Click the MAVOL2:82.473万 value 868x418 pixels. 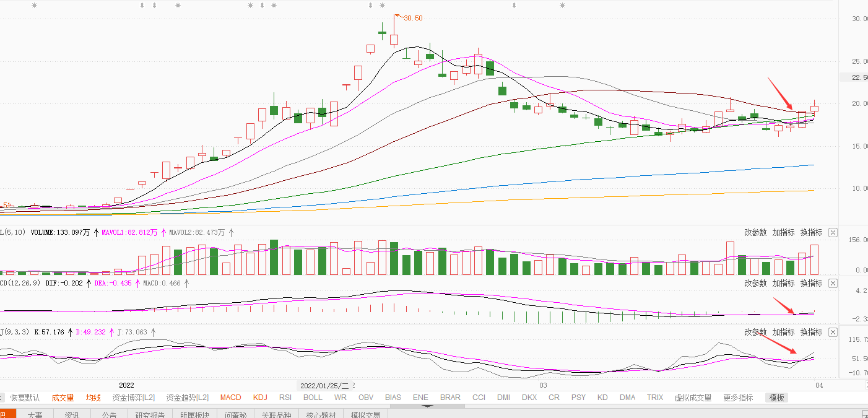(x=197, y=233)
